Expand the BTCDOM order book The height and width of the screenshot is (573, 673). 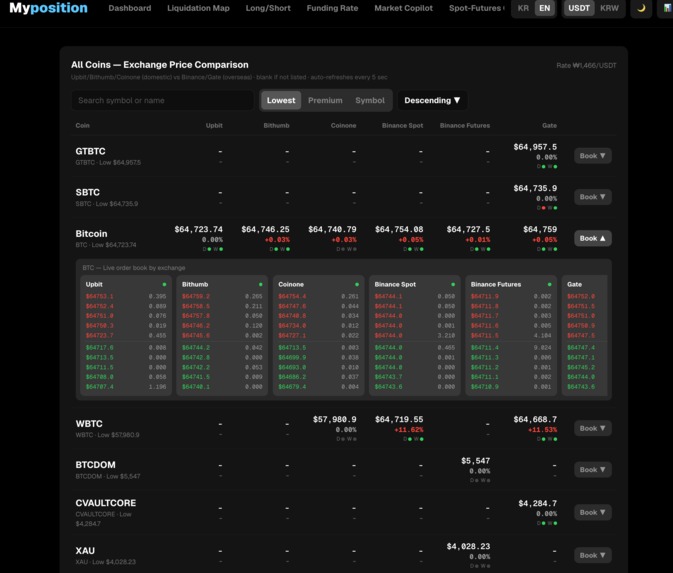click(592, 470)
